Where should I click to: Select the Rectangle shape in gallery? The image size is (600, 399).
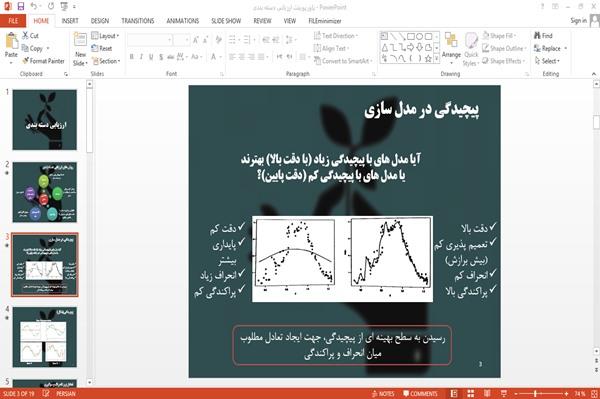(x=411, y=36)
